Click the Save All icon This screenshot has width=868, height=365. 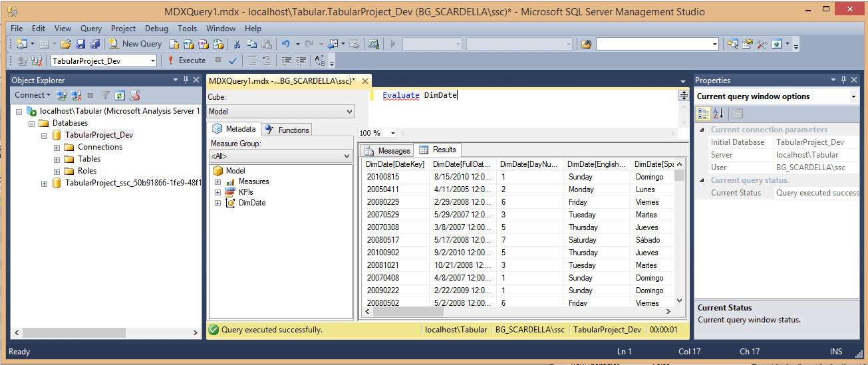[x=94, y=44]
